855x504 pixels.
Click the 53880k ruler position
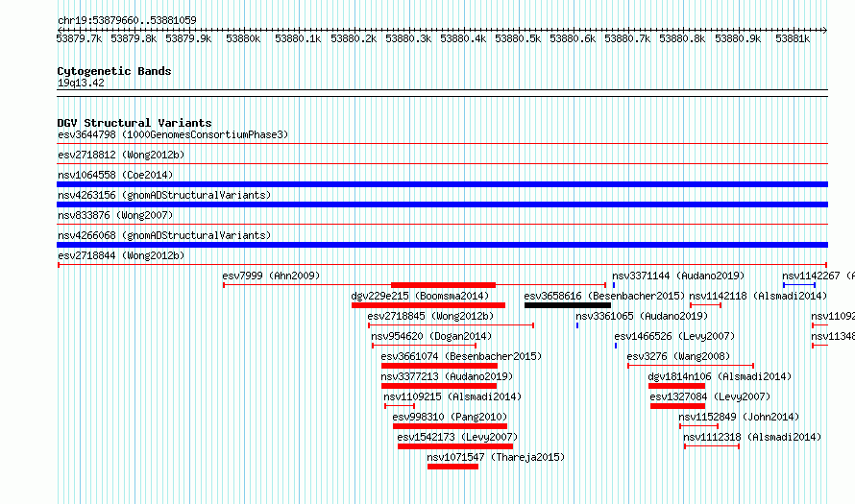(x=243, y=38)
